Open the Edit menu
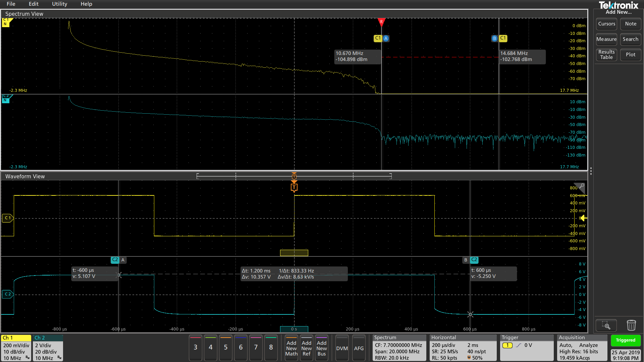Image resolution: width=644 pixels, height=362 pixels. click(34, 4)
